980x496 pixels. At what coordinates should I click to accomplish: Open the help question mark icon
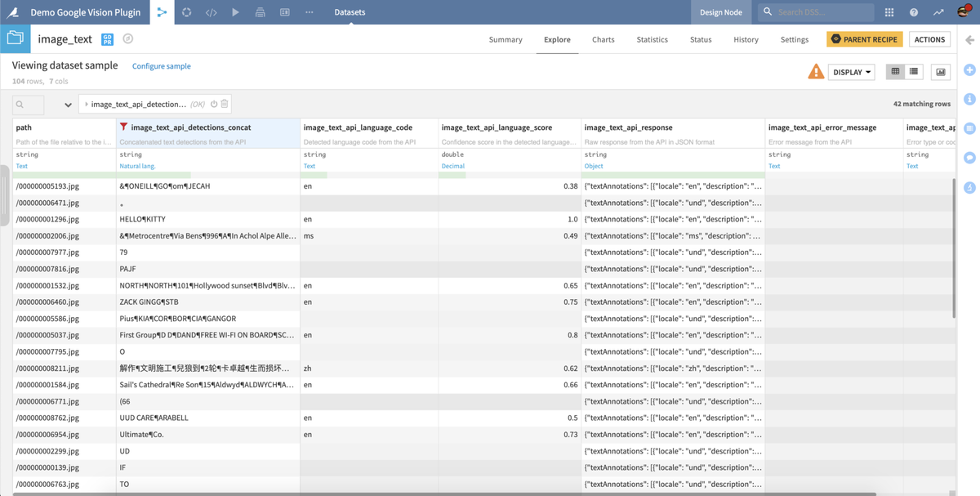[x=914, y=12]
